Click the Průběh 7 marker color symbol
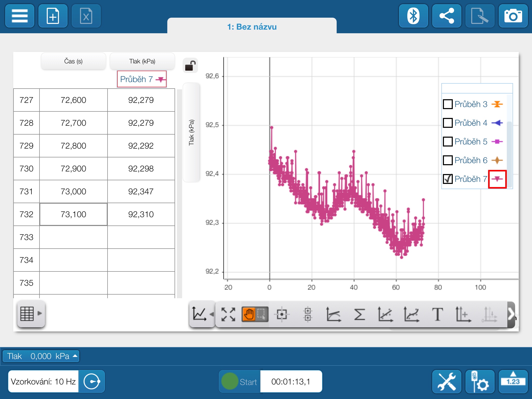Image resolution: width=532 pixels, height=399 pixels. coord(497,179)
